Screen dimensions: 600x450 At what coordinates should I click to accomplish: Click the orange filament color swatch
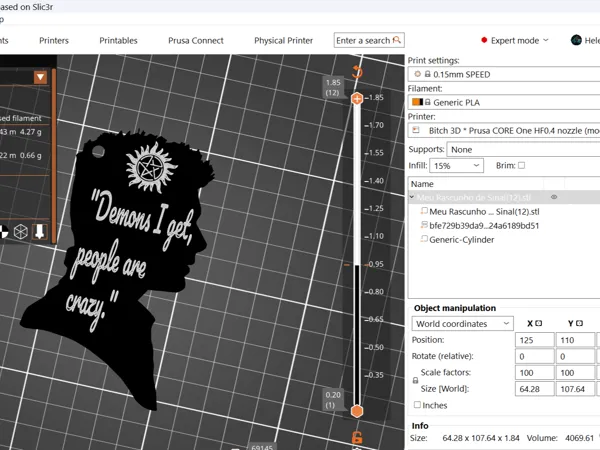point(417,102)
